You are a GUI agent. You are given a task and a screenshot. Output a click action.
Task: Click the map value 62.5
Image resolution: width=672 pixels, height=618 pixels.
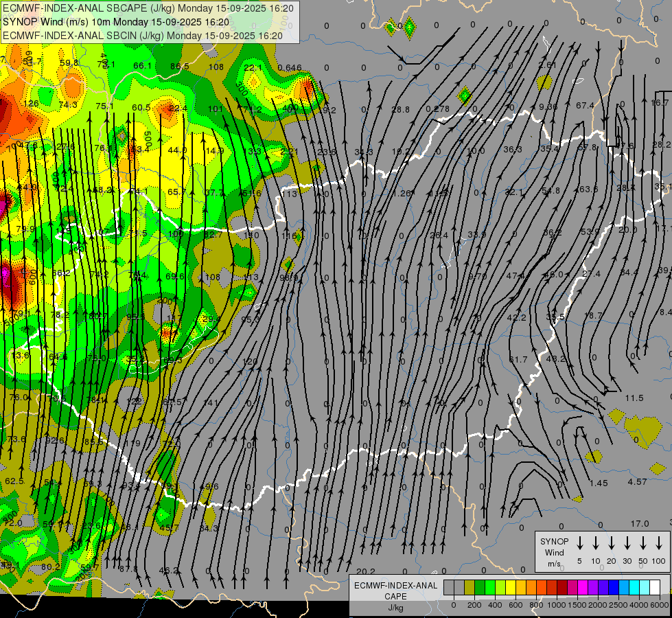[14, 481]
